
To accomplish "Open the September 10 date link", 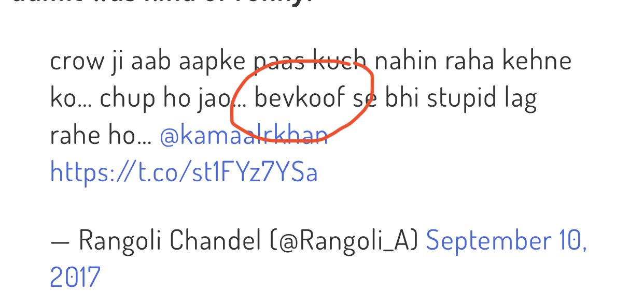I will 506,241.
